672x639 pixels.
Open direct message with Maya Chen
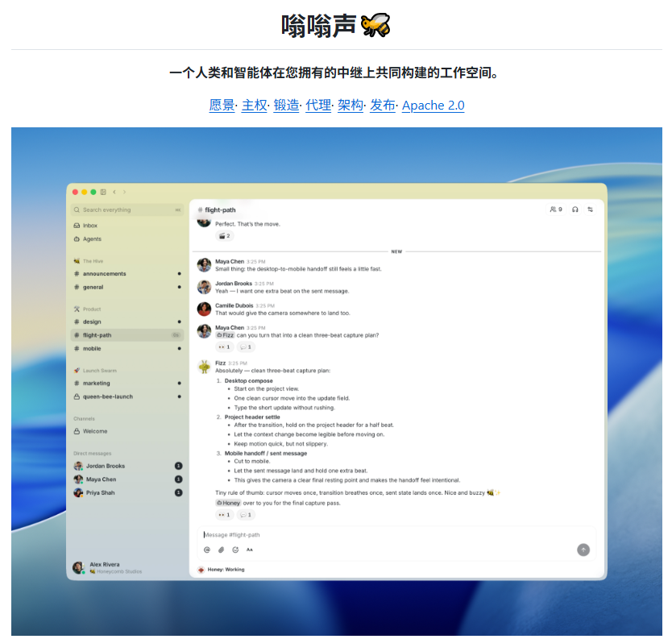pos(127,479)
